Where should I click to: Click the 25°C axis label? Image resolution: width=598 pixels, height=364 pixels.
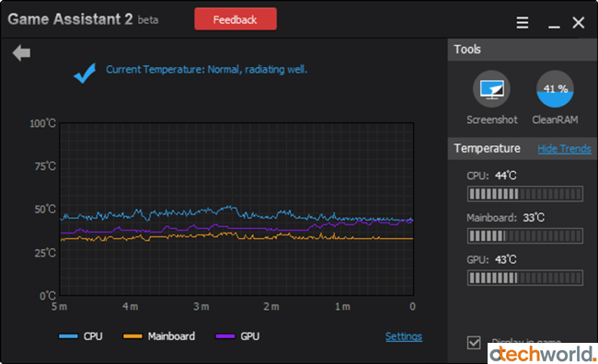[x=45, y=253]
